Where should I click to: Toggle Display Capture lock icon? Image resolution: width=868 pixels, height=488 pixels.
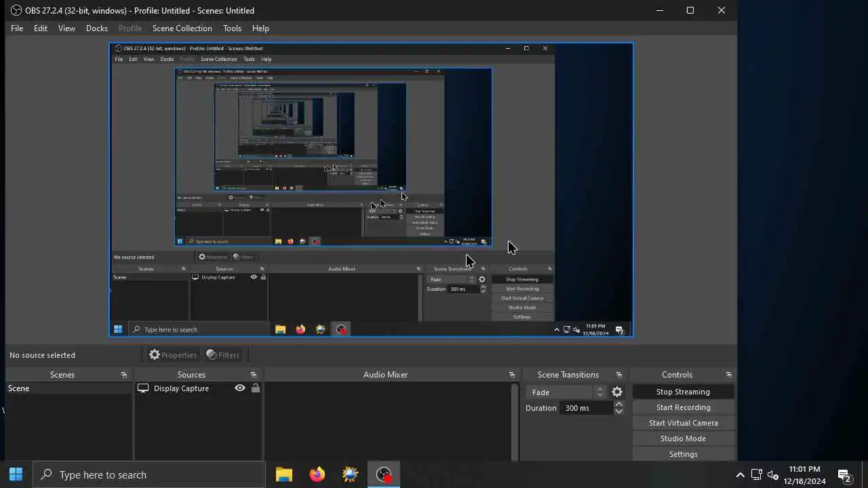(x=256, y=388)
